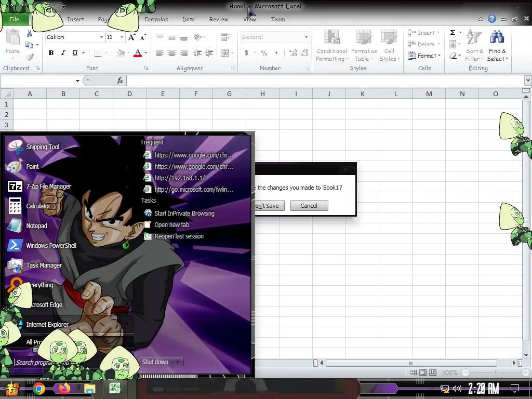Click the Copy icon in Clipboard

(x=30, y=45)
